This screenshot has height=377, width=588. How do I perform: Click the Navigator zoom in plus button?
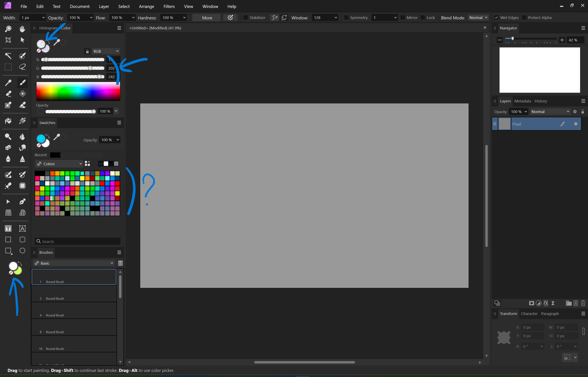tap(562, 40)
